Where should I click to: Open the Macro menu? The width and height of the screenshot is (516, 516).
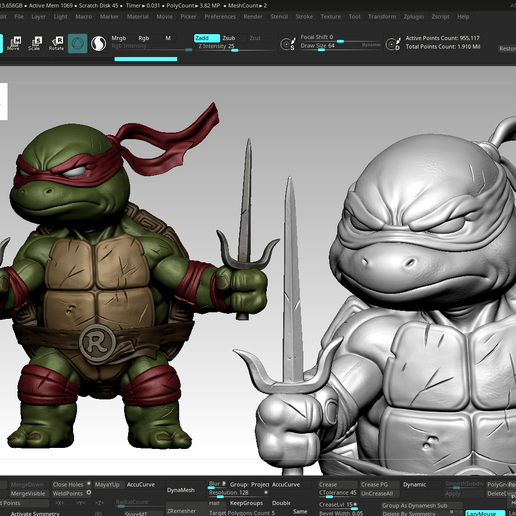84,16
